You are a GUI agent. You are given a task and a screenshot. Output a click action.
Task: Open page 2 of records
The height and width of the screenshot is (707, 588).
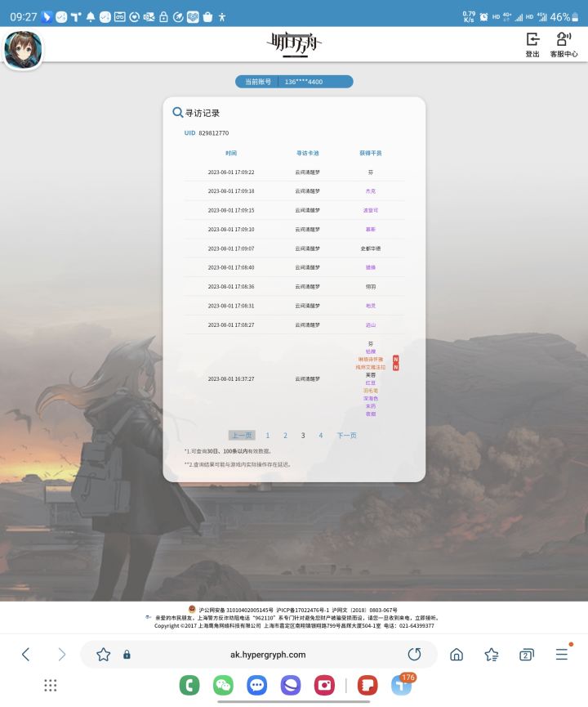tap(285, 435)
